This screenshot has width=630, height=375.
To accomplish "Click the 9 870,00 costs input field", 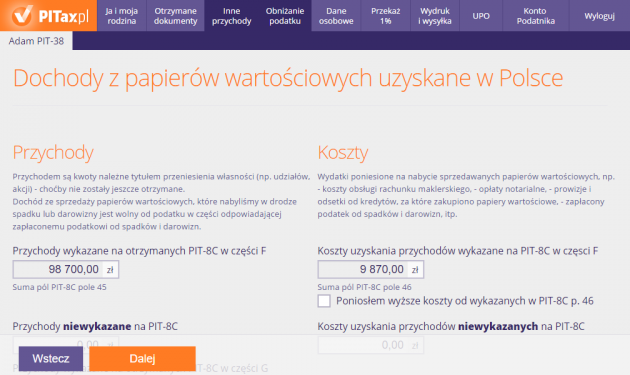I will (370, 269).
